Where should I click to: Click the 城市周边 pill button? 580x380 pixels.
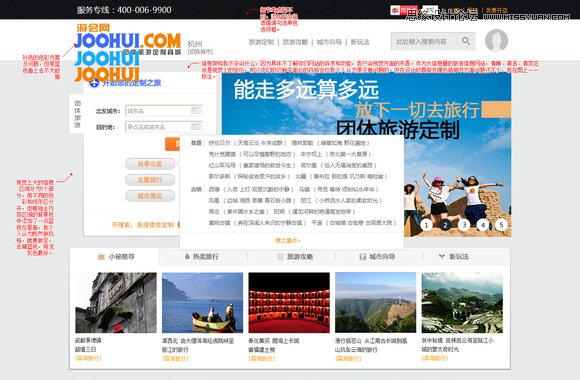point(150,196)
